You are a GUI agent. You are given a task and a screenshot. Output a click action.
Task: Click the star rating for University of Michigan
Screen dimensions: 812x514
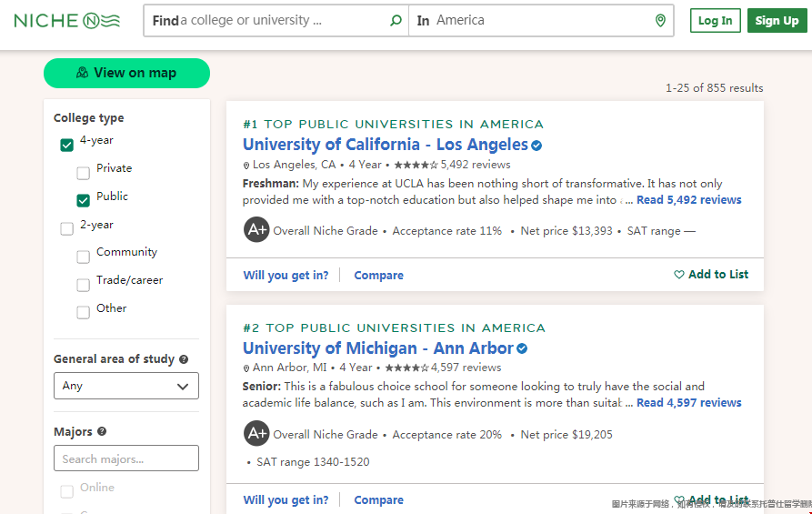click(x=406, y=368)
